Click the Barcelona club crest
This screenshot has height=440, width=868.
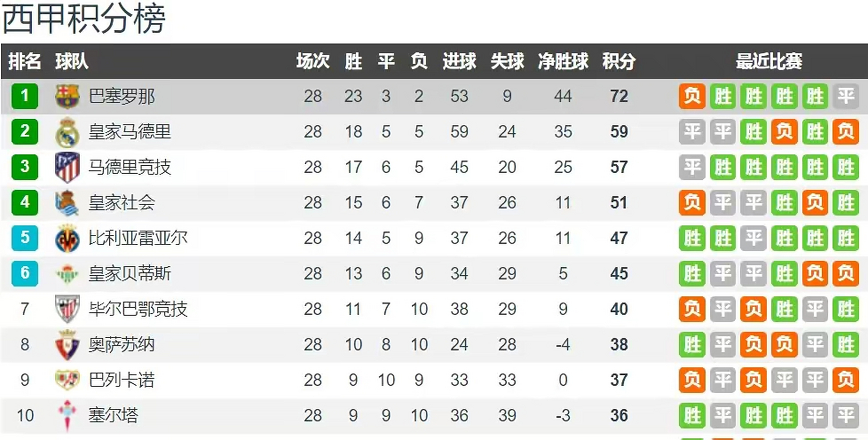[x=67, y=96]
